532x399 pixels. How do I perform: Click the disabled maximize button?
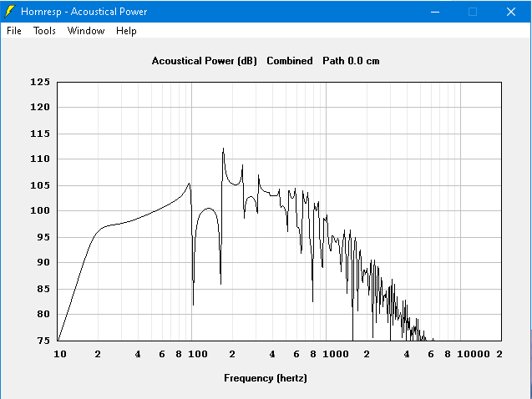tap(473, 12)
